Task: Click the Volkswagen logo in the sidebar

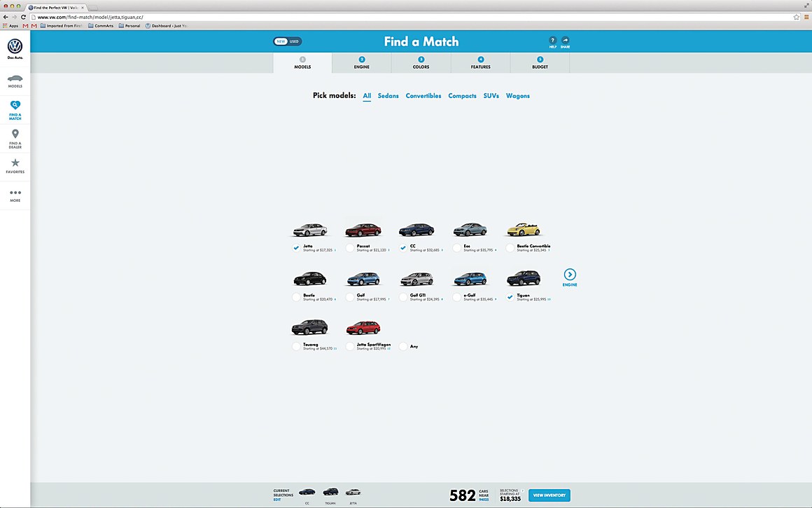Action: [15, 47]
